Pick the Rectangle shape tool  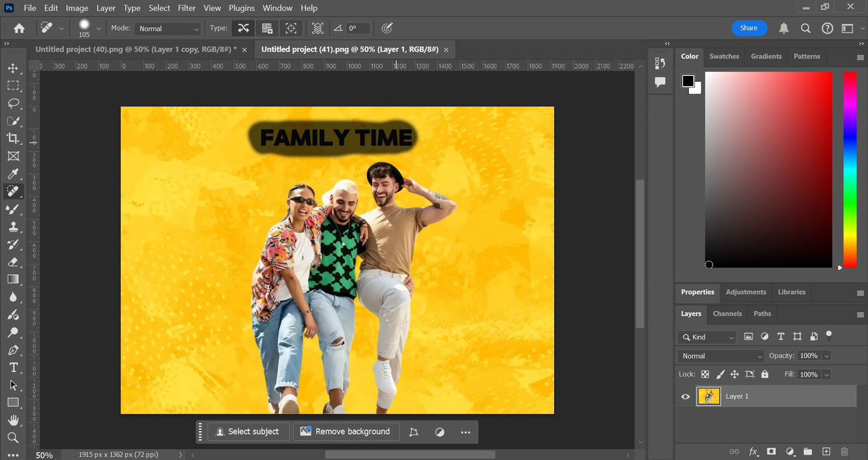13,402
